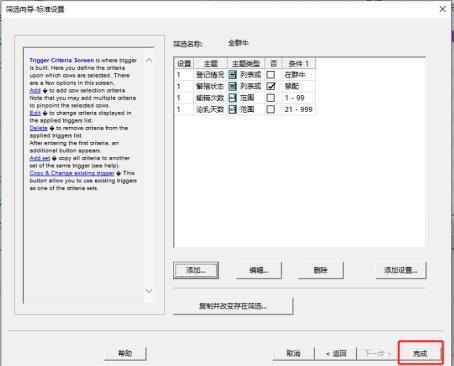454x366 pixels.
Task: Finish the wizard with 完成
Action: point(420,353)
